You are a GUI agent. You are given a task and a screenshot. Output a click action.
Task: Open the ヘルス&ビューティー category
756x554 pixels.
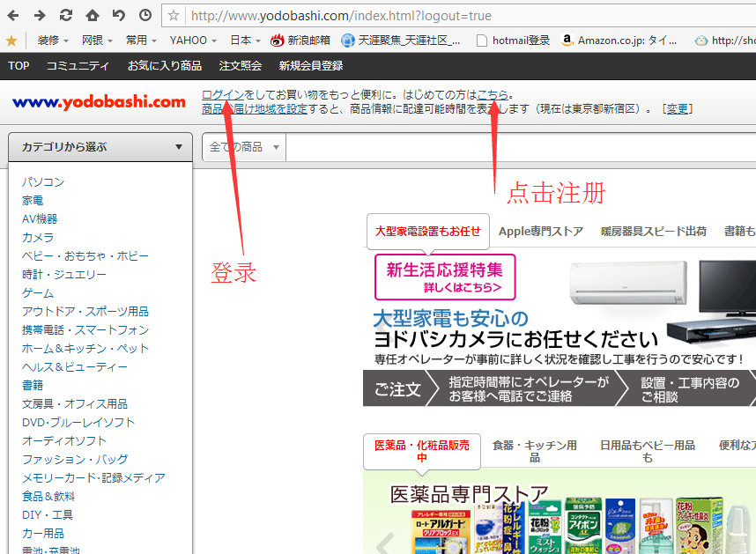(75, 367)
